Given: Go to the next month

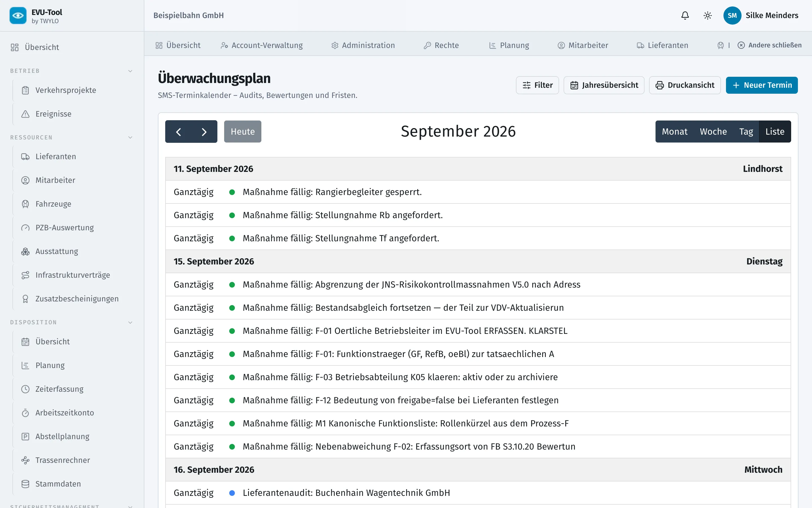Looking at the screenshot, I should [x=204, y=132].
